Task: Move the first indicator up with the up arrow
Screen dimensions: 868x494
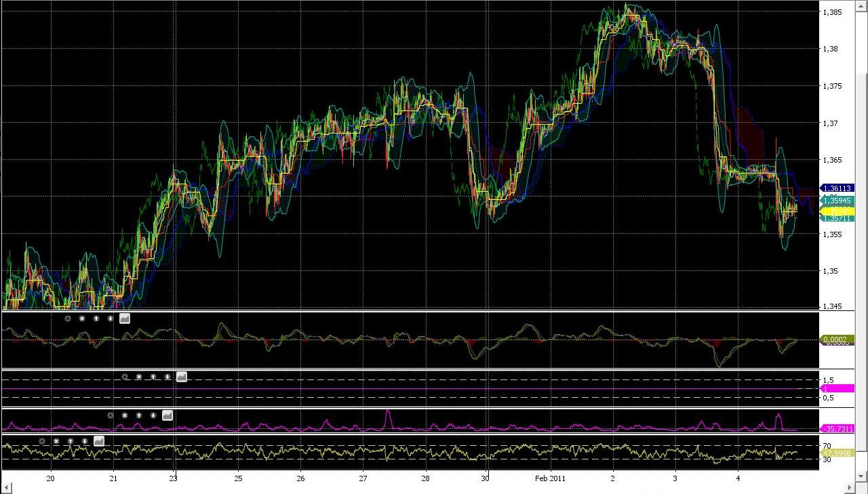Action: [x=96, y=318]
